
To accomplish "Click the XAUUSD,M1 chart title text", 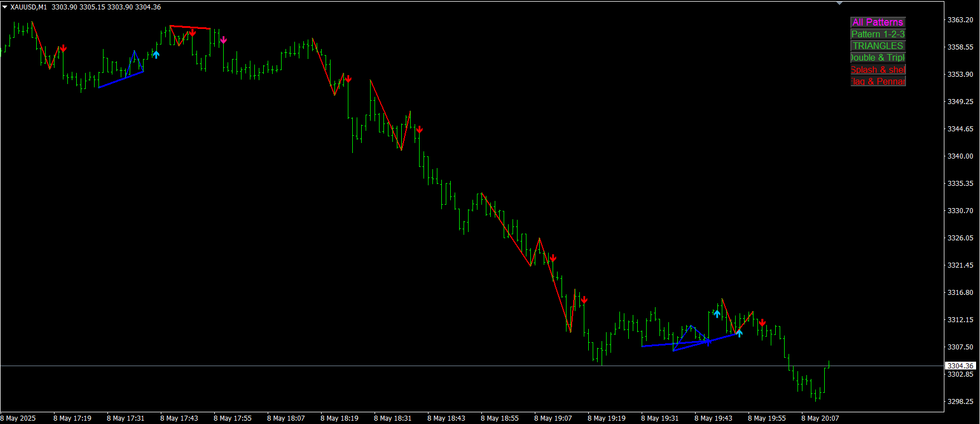I will click(28, 7).
